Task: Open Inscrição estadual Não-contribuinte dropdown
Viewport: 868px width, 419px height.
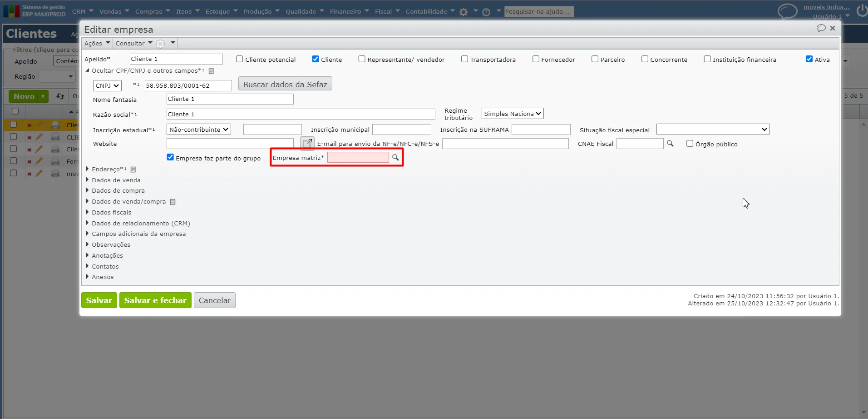Action: coord(199,130)
